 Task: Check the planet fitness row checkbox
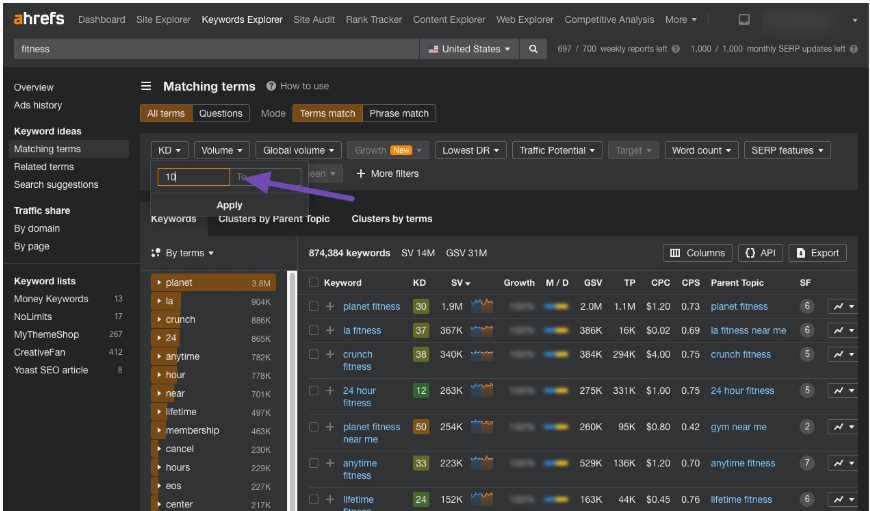point(314,306)
